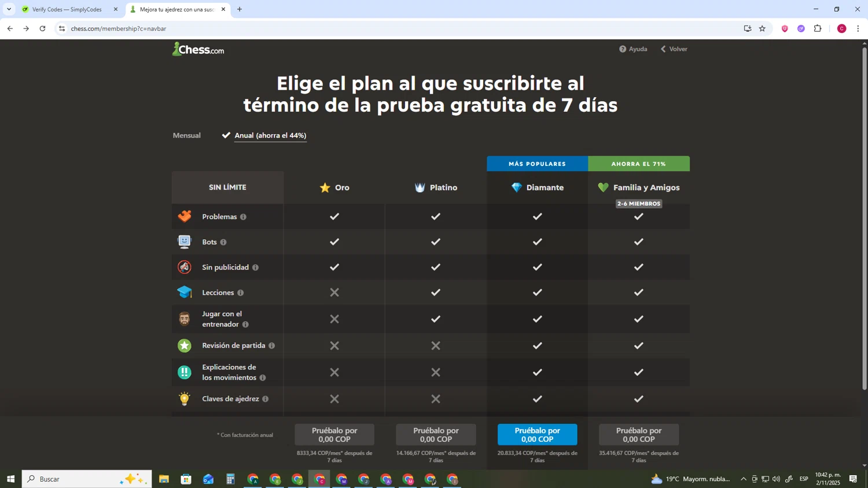868x488 pixels.
Task: Start the Diamante trial blue button
Action: coord(538,435)
